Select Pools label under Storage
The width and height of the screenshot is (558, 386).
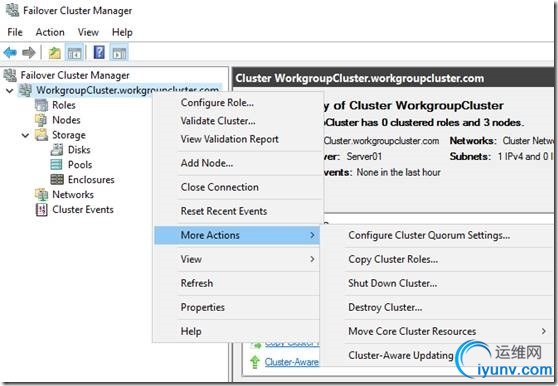tap(80, 165)
